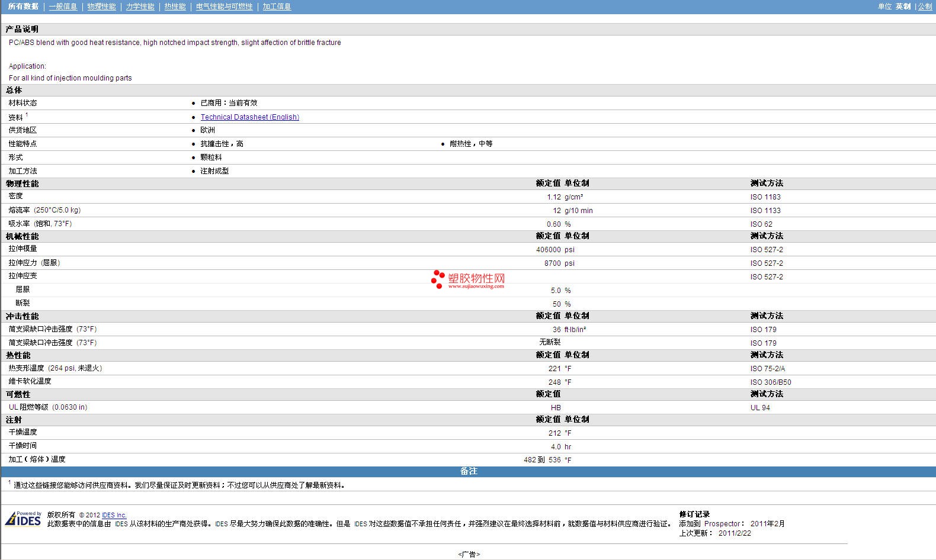The image size is (936, 560).
Task: Click the IDES logo icon
Action: click(23, 519)
